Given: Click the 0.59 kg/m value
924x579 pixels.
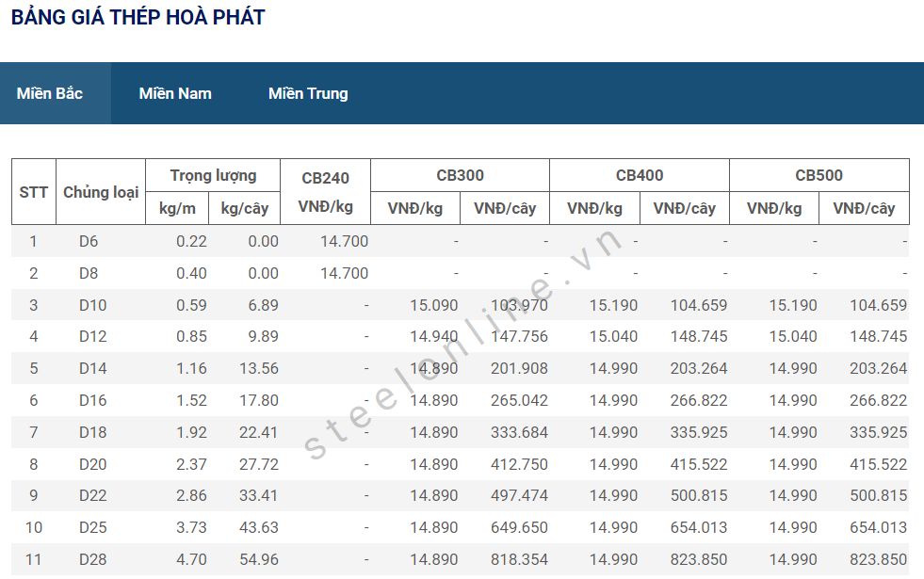Looking at the screenshot, I should 191,305.
